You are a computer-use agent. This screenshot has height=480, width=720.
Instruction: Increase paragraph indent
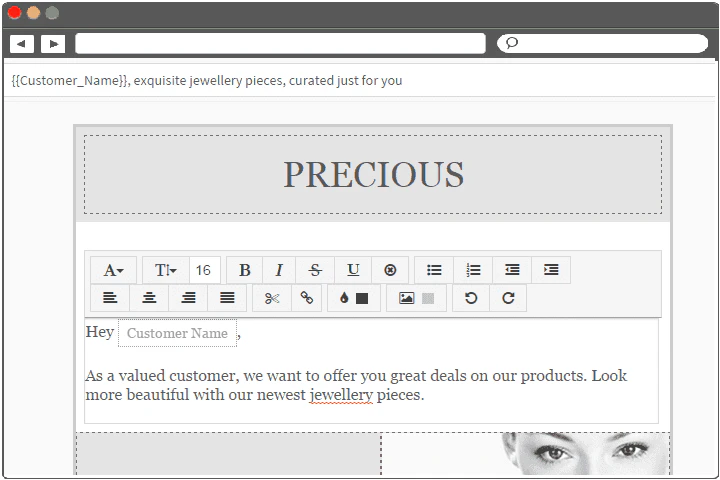551,270
